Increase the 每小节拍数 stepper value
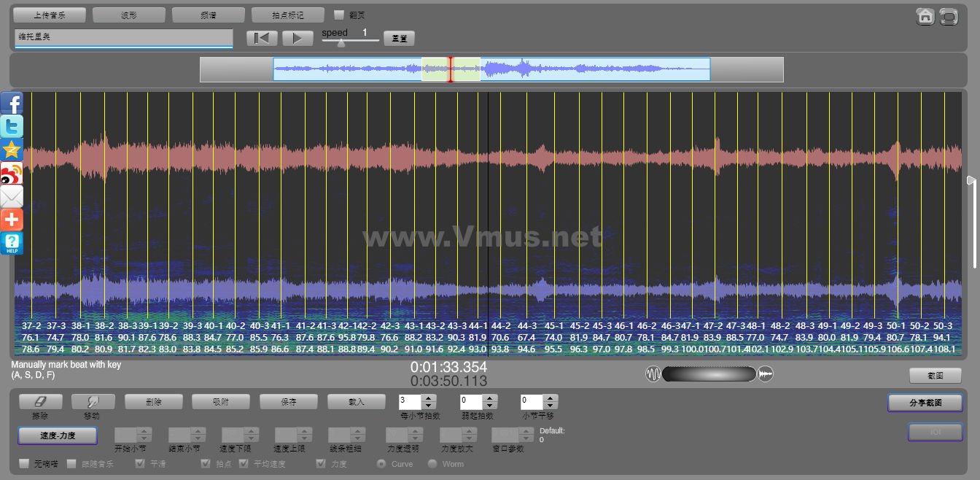 (429, 398)
